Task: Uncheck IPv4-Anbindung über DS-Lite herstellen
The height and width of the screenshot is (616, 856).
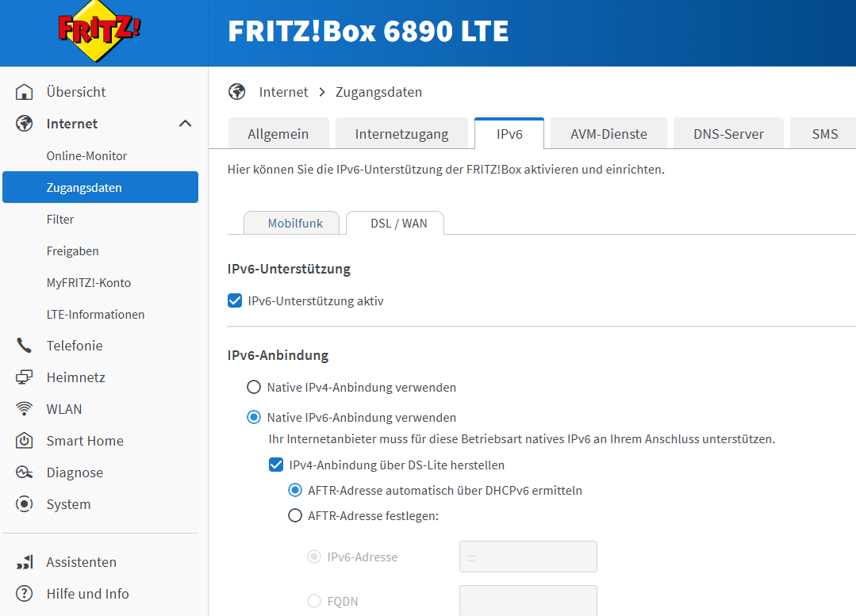Action: 275,465
